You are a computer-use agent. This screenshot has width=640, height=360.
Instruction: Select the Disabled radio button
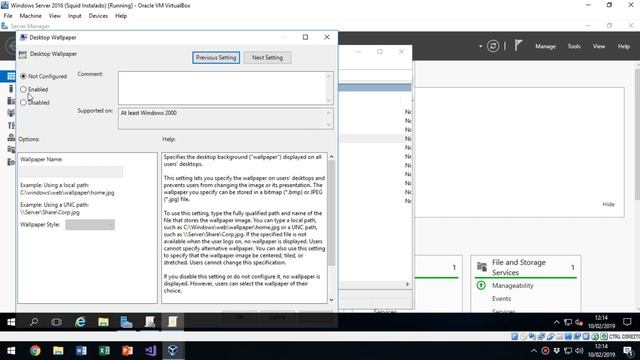coord(23,102)
